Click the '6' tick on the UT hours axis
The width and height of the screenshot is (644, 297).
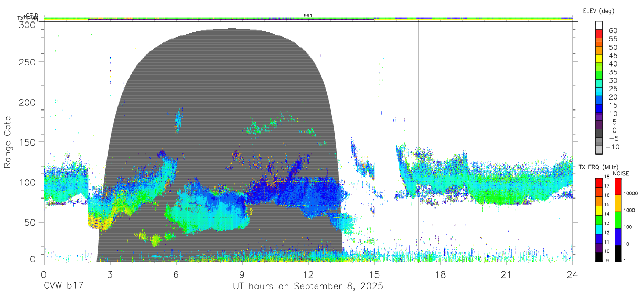tap(176, 274)
